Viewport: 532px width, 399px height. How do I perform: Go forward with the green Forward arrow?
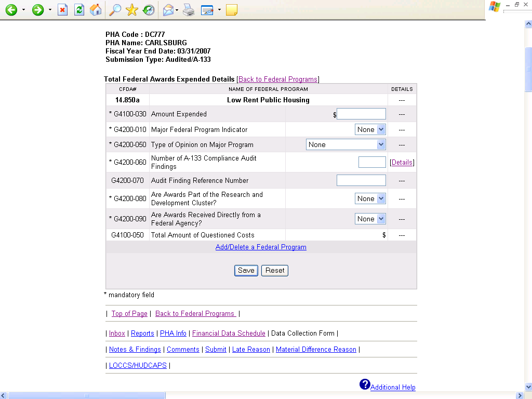click(37, 10)
